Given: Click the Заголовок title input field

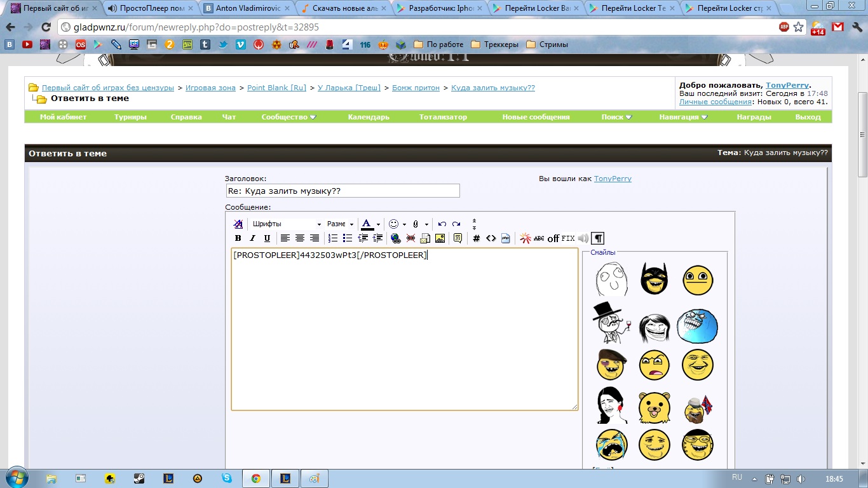Looking at the screenshot, I should [342, 191].
